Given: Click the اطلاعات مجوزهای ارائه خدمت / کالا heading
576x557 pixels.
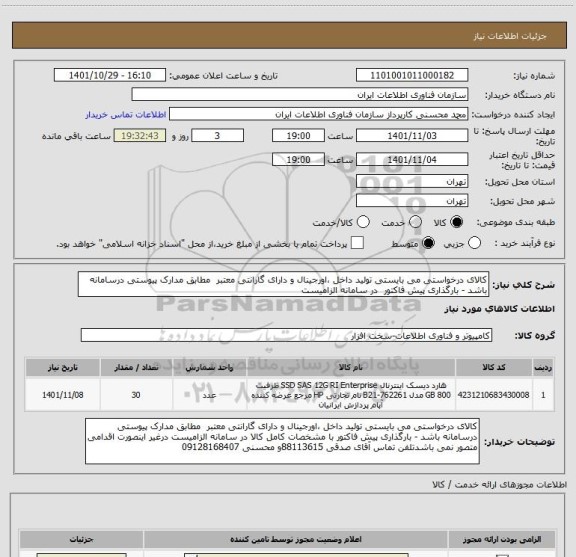Looking at the screenshot, I should coord(500,485).
